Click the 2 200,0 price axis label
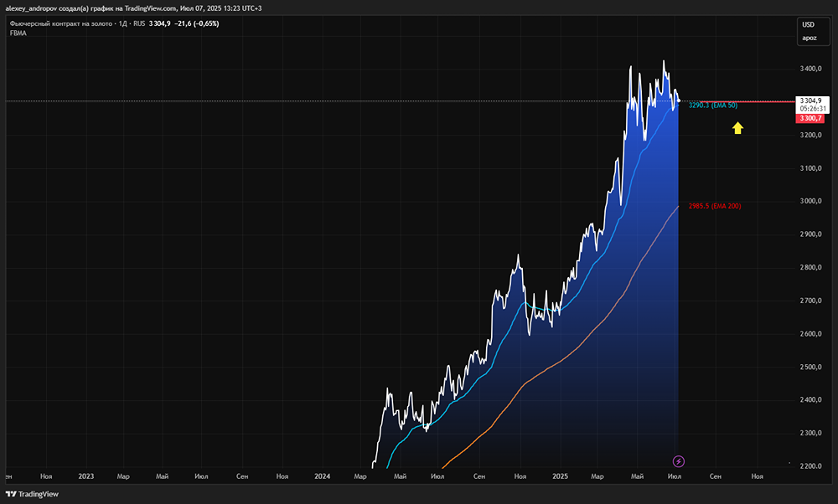The height and width of the screenshot is (504, 838). point(810,465)
